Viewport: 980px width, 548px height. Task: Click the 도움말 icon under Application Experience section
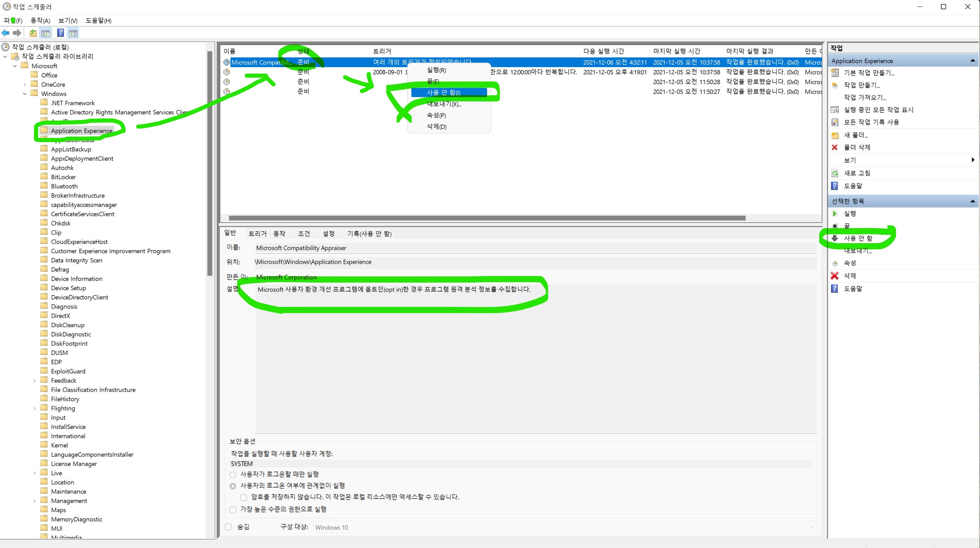pos(835,186)
